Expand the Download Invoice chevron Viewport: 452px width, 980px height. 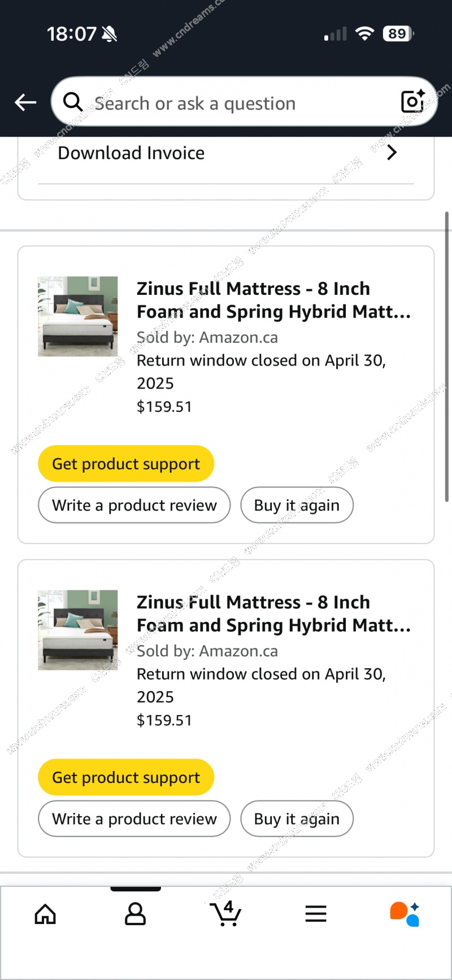(x=392, y=153)
